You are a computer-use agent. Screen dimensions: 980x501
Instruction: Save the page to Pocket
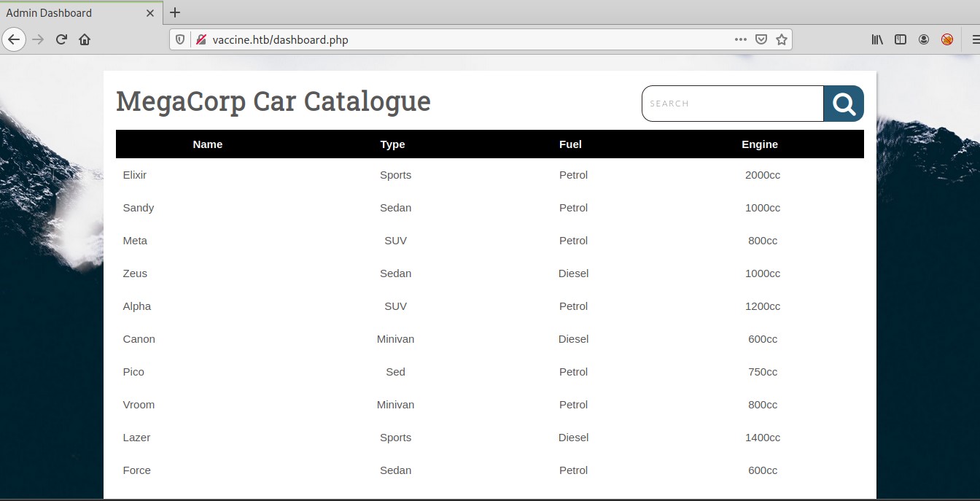coord(761,39)
